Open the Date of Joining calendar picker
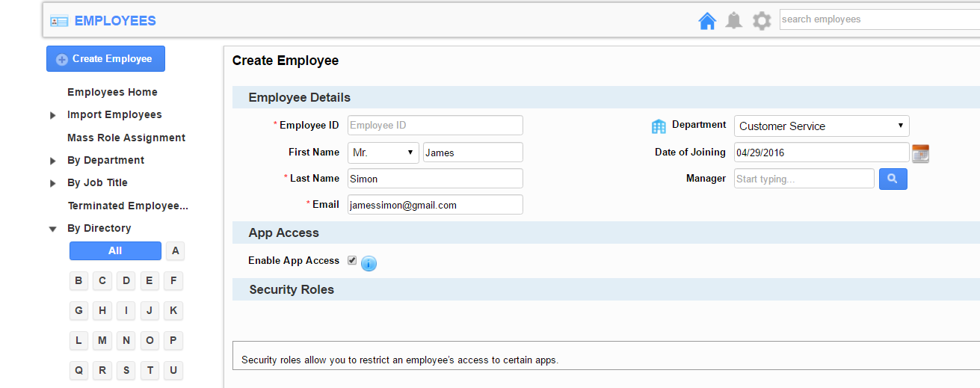 [x=920, y=153]
